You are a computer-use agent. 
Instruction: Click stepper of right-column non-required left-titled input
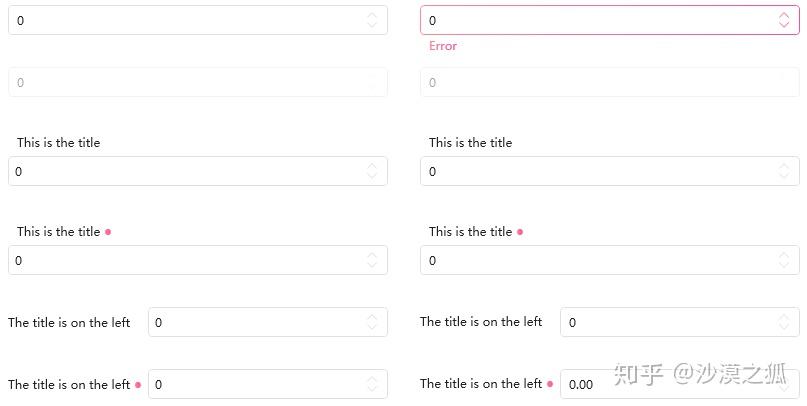[x=784, y=322]
